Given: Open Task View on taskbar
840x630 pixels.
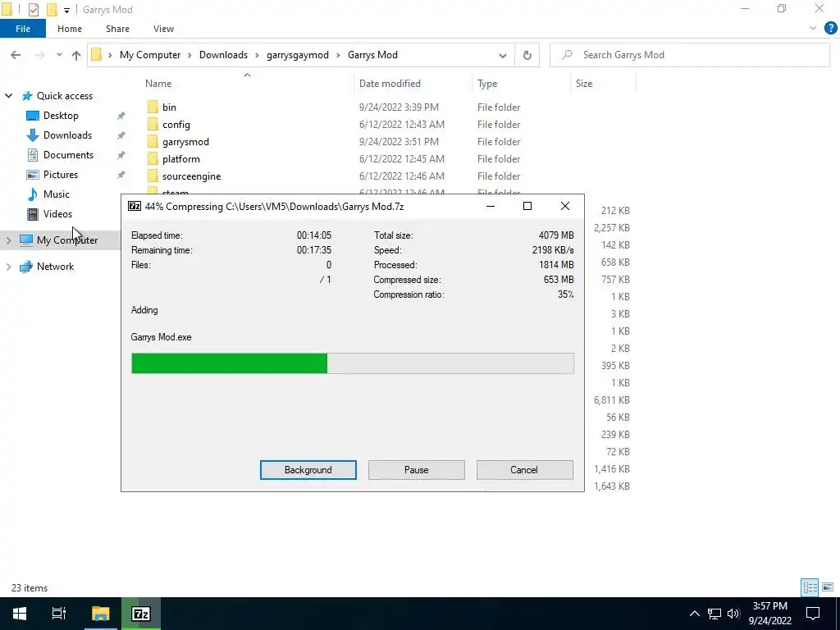Looking at the screenshot, I should (59, 614).
